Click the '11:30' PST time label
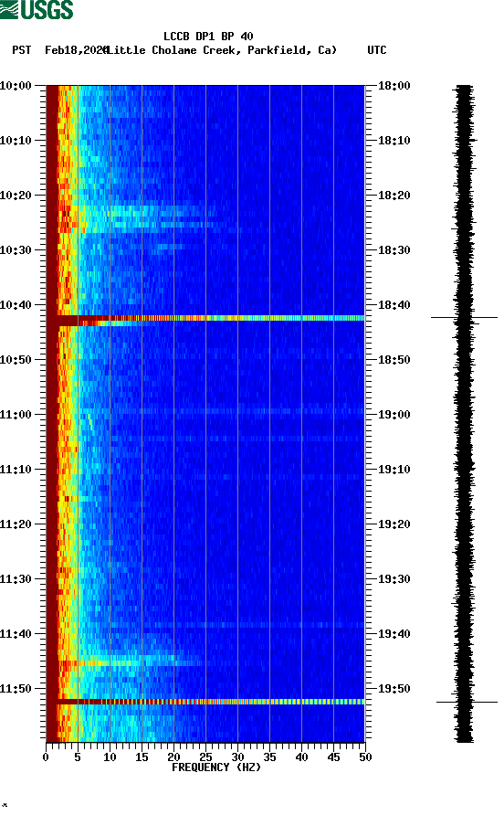 (x=16, y=579)
